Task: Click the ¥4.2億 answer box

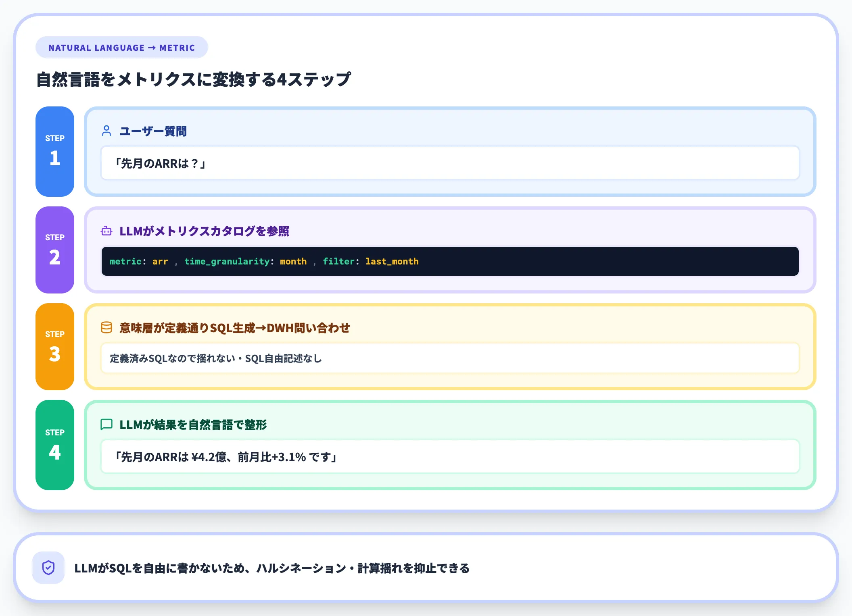Action: (x=450, y=457)
